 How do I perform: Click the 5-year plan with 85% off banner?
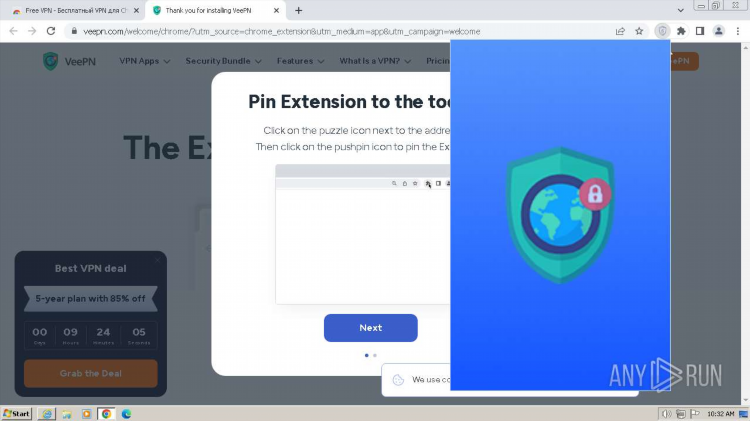pos(91,299)
